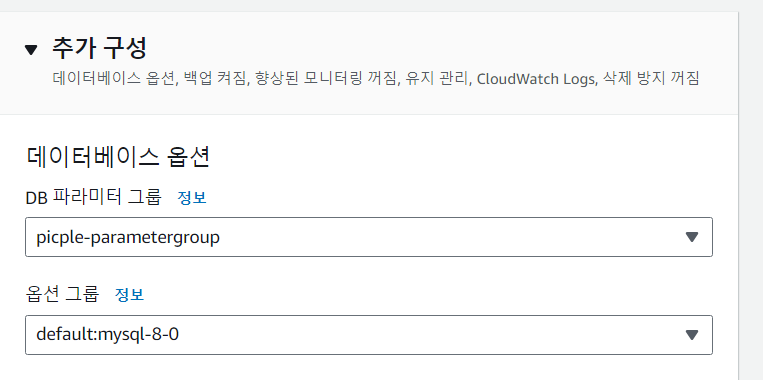763x380 pixels.
Task: Click the default:mysql-8-0 dropdown arrow
Action: [691, 335]
